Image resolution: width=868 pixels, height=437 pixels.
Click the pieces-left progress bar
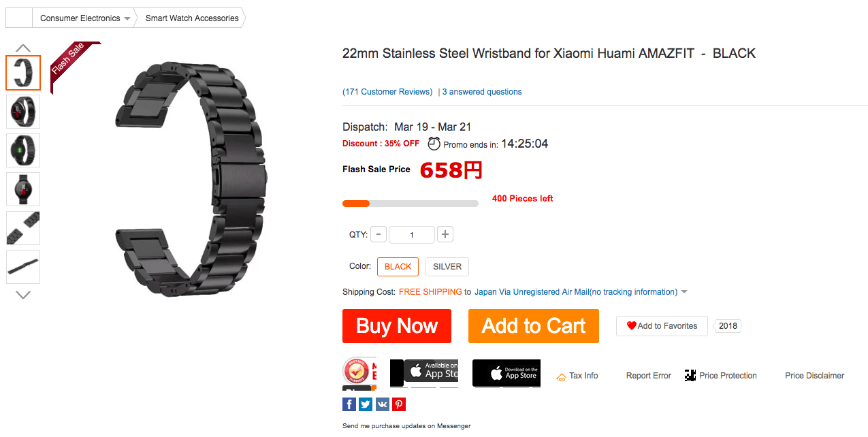click(410, 203)
